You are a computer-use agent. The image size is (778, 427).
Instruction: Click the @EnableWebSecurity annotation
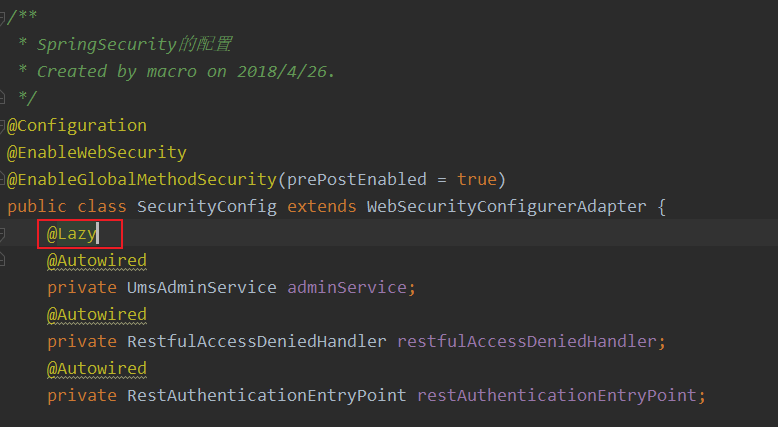click(x=97, y=153)
